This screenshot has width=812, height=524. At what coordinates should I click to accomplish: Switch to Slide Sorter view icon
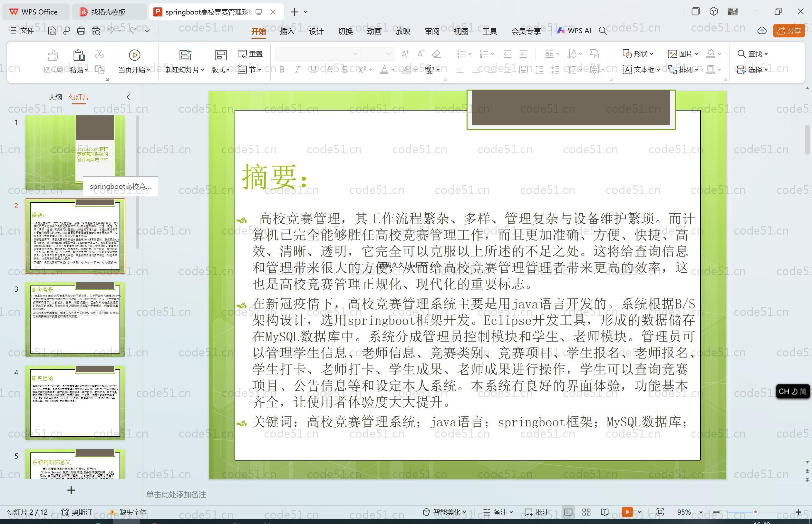pos(586,512)
